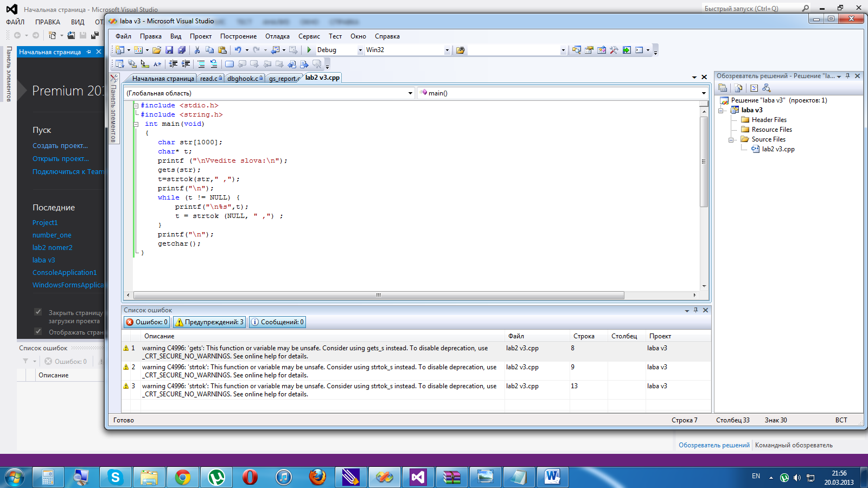Select the Header Files folder

769,120
